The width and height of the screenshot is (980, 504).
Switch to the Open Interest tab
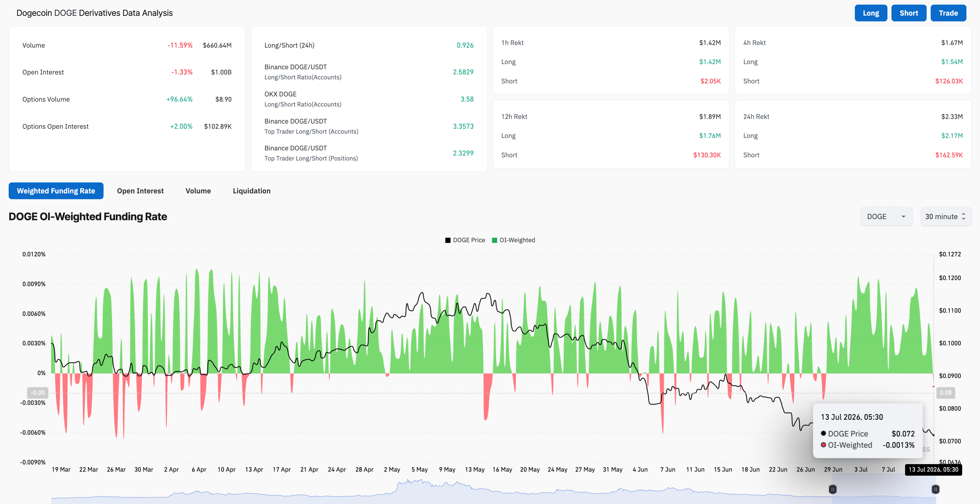click(x=140, y=191)
